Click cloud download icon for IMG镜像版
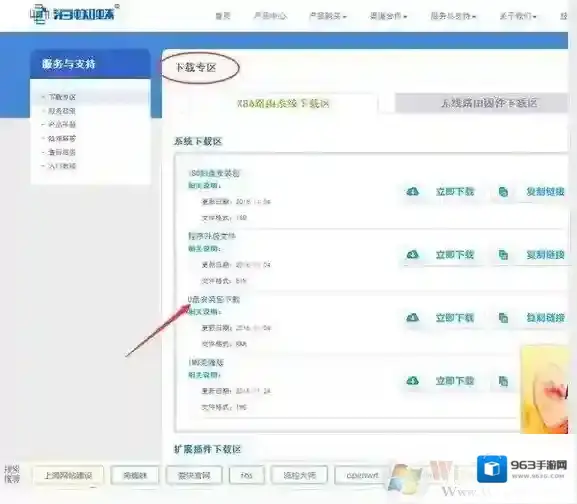This screenshot has height=504, width=577. click(x=413, y=381)
